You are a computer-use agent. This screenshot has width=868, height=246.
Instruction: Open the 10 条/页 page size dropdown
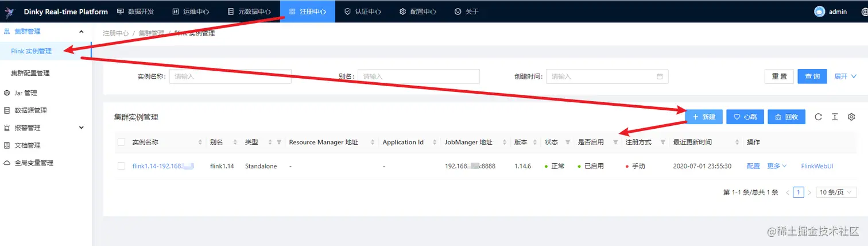click(x=836, y=193)
